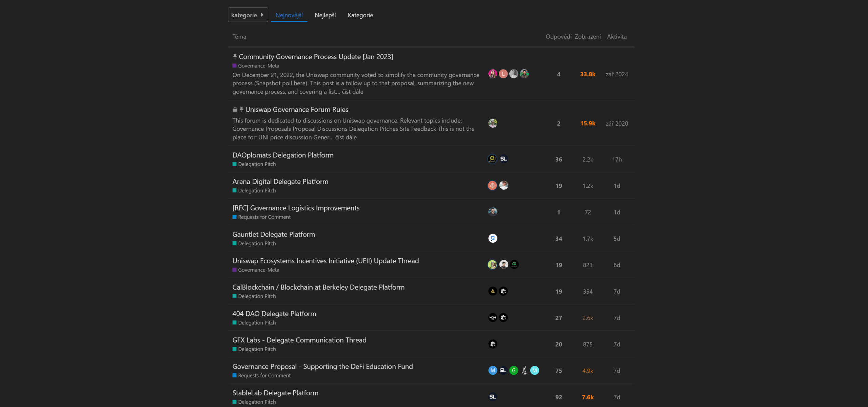Open CalBlockchain / Blockchain at Berkeley Delegate Platform
The image size is (868, 407).
[x=318, y=288]
